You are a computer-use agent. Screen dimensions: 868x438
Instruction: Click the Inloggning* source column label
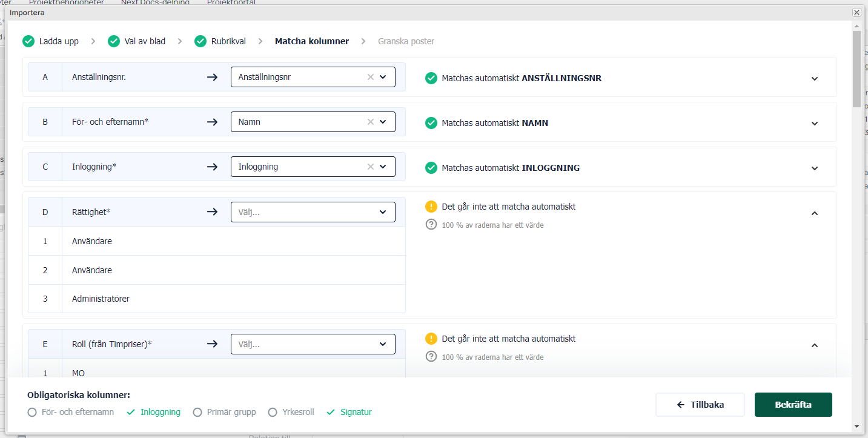[94, 167]
